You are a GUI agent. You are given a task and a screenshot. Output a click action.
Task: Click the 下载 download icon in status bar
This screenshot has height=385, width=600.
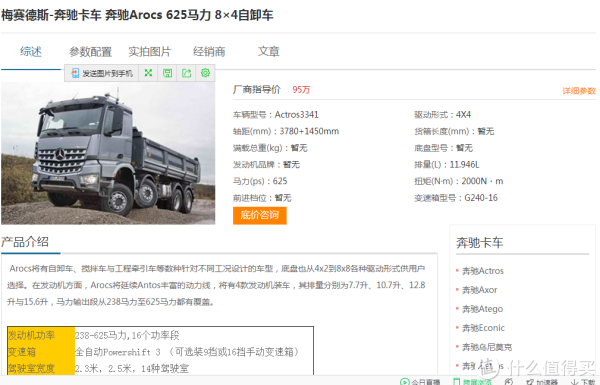[574, 382]
